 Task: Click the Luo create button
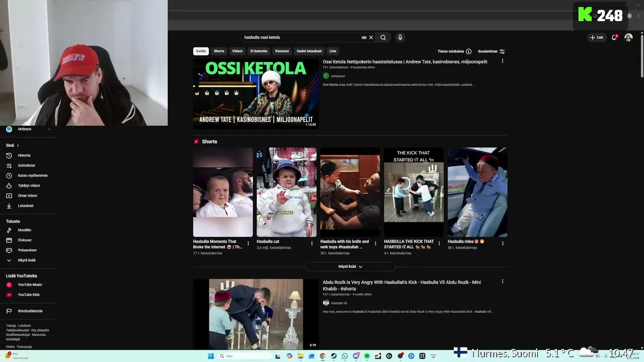597,37
